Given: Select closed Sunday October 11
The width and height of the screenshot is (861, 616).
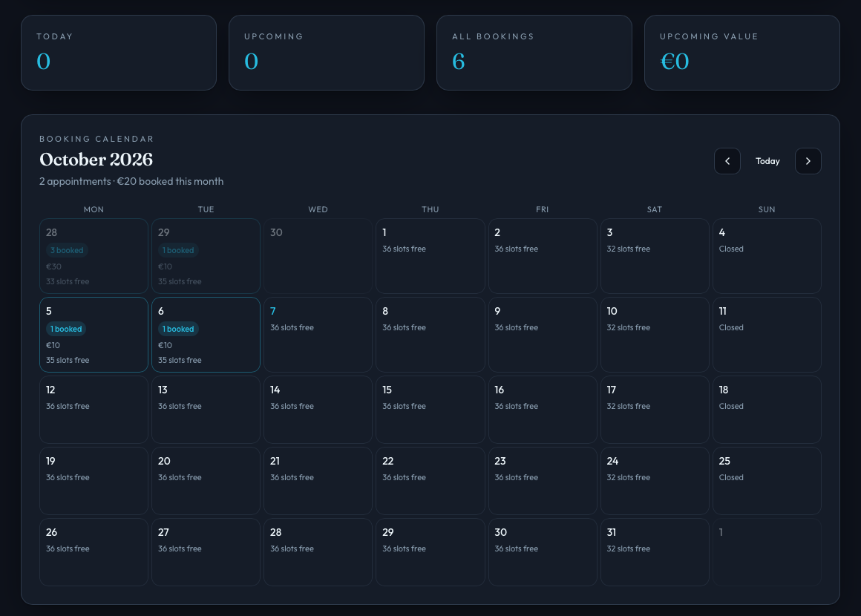Looking at the screenshot, I should coord(767,335).
